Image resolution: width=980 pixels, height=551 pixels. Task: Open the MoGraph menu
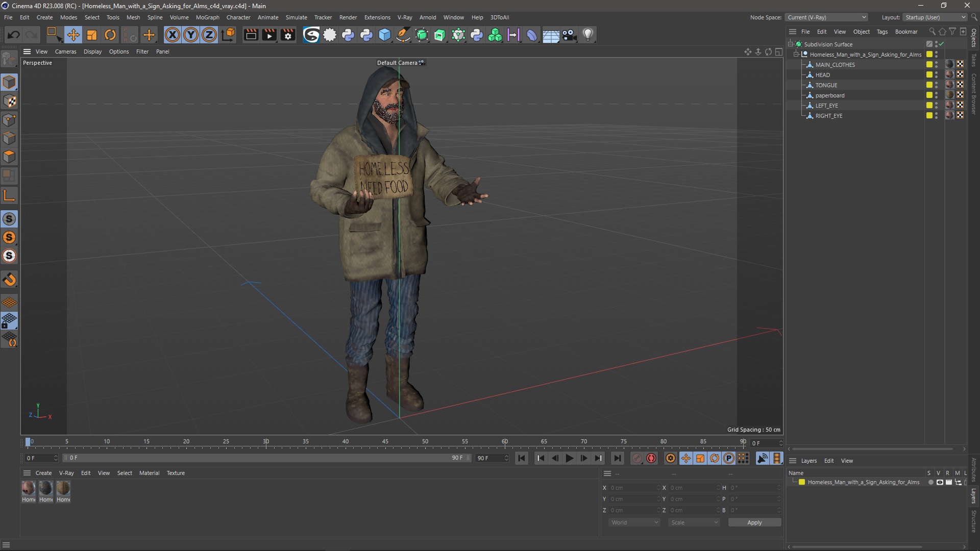[x=207, y=17]
